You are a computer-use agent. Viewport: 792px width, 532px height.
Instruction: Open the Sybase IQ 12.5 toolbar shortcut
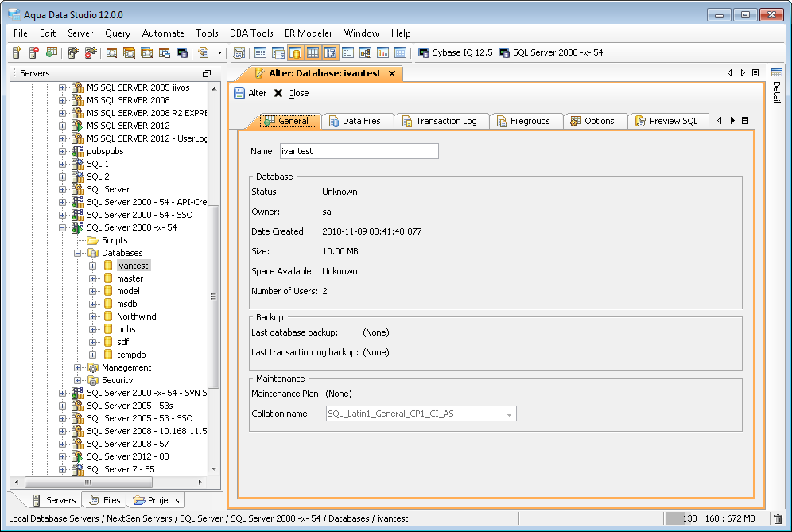pos(455,52)
